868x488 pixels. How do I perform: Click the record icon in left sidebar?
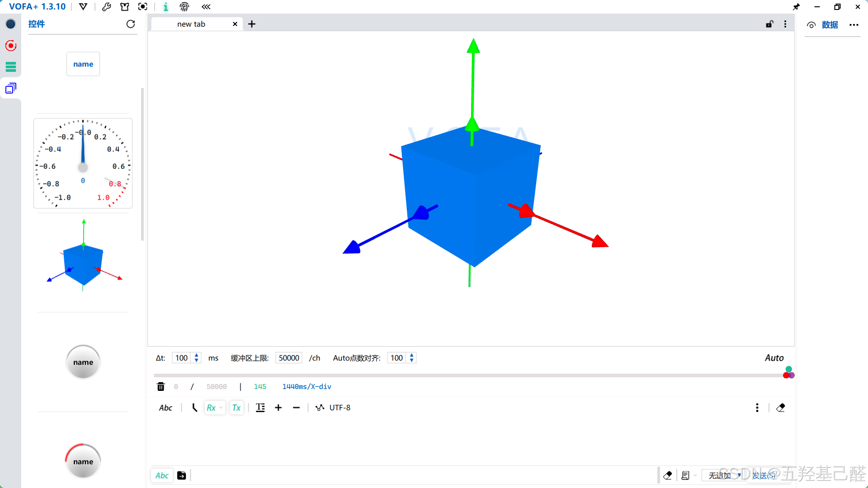tap(11, 46)
